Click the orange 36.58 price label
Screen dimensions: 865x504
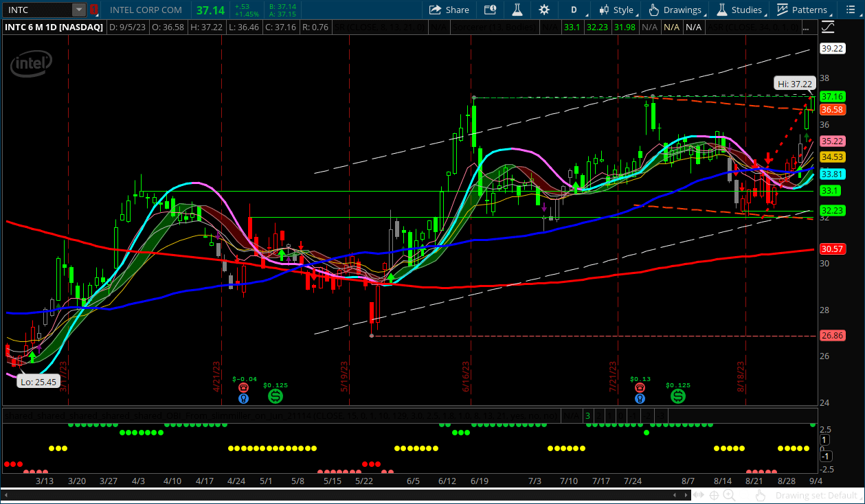tap(832, 109)
